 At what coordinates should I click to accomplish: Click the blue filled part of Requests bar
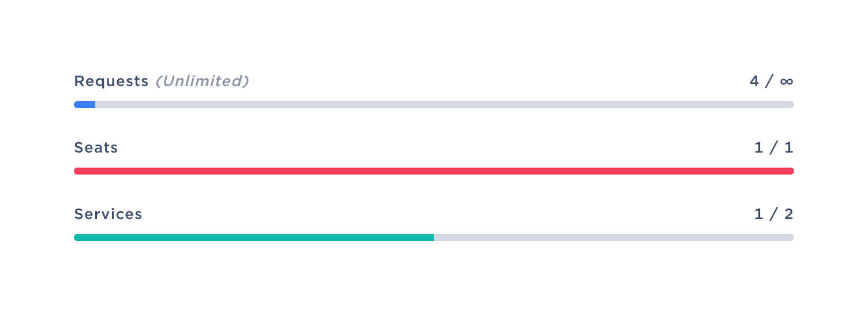point(85,105)
